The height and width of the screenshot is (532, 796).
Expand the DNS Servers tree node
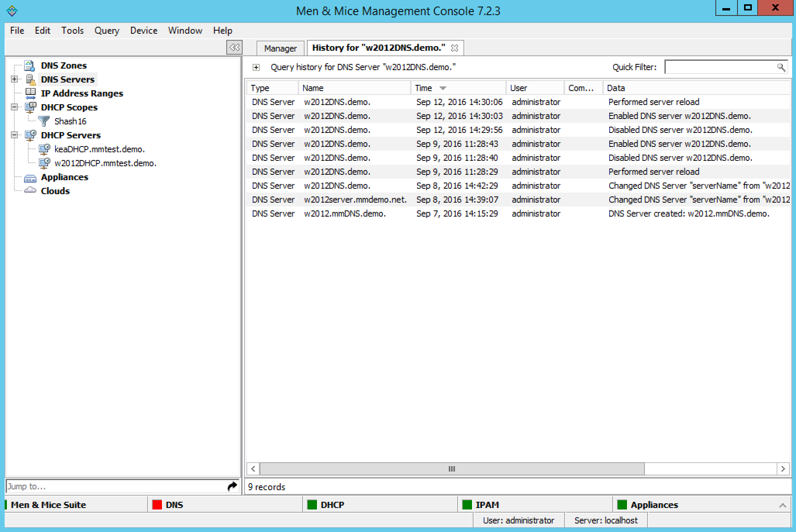coord(14,79)
